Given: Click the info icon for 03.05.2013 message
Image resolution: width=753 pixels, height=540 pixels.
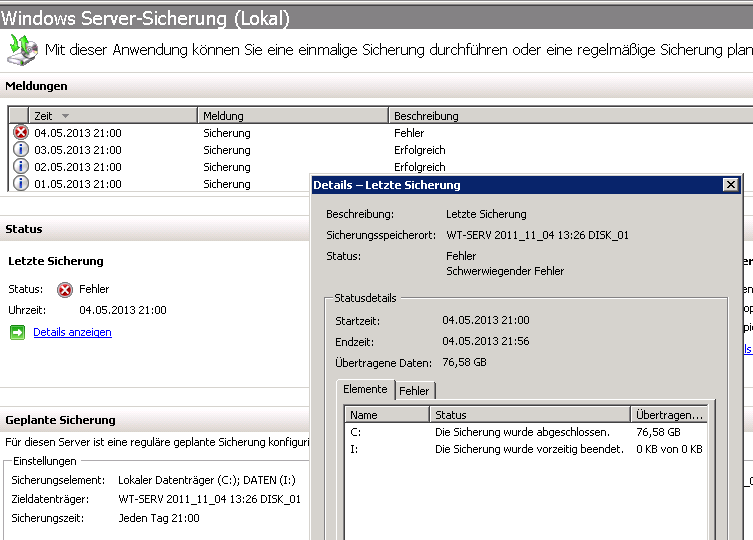Looking at the screenshot, I should pos(21,149).
